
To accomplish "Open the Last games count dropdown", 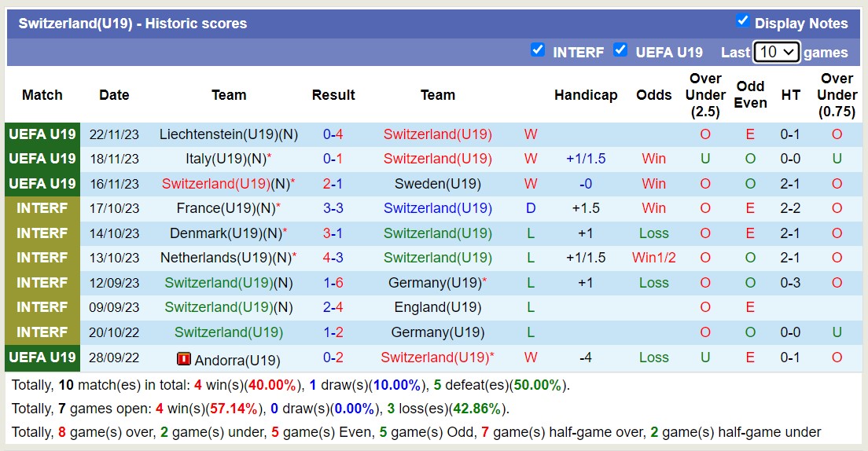I will coord(776,52).
